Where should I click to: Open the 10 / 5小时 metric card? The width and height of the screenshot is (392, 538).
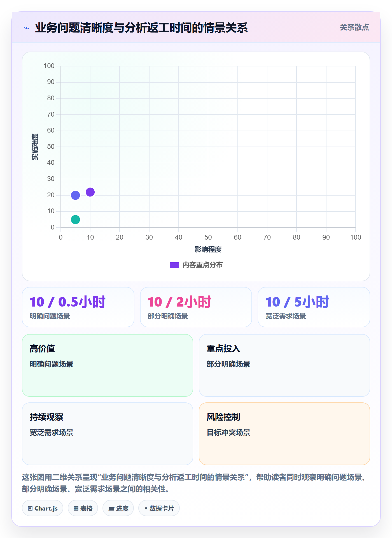point(314,307)
